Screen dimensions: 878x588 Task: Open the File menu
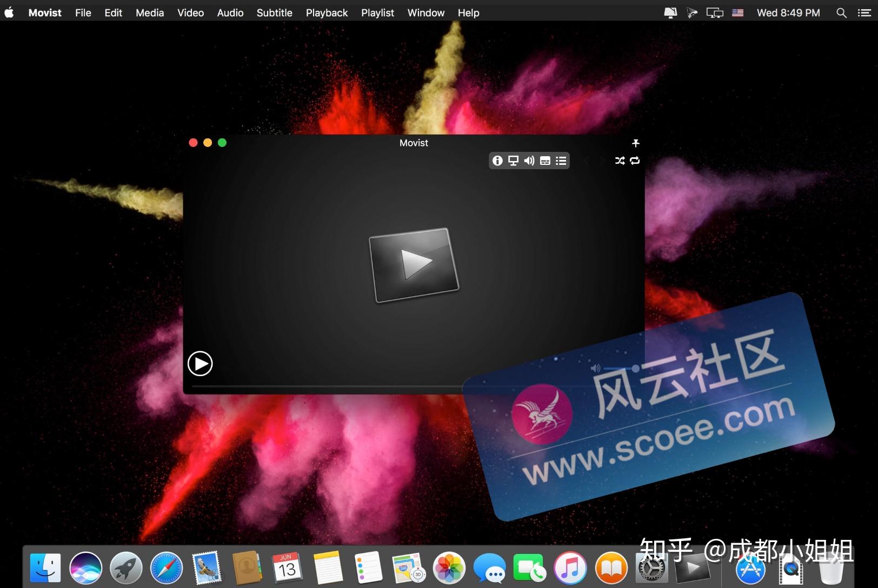(83, 12)
